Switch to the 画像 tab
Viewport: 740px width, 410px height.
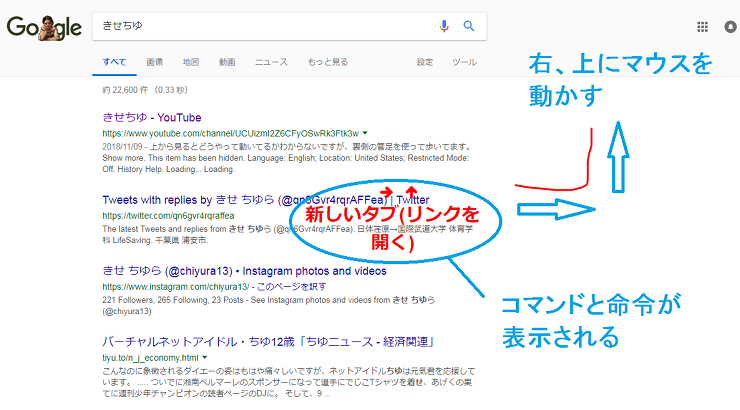point(154,62)
